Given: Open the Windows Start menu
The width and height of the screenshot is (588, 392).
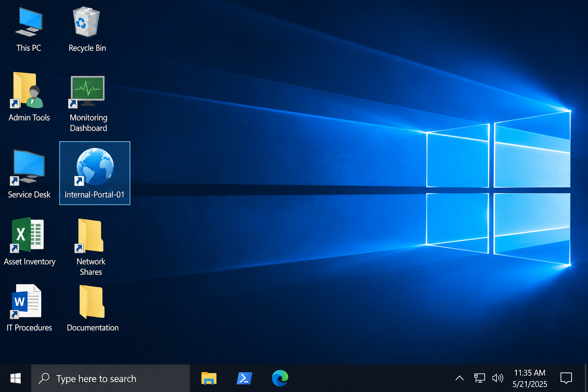Looking at the screenshot, I should (15, 378).
